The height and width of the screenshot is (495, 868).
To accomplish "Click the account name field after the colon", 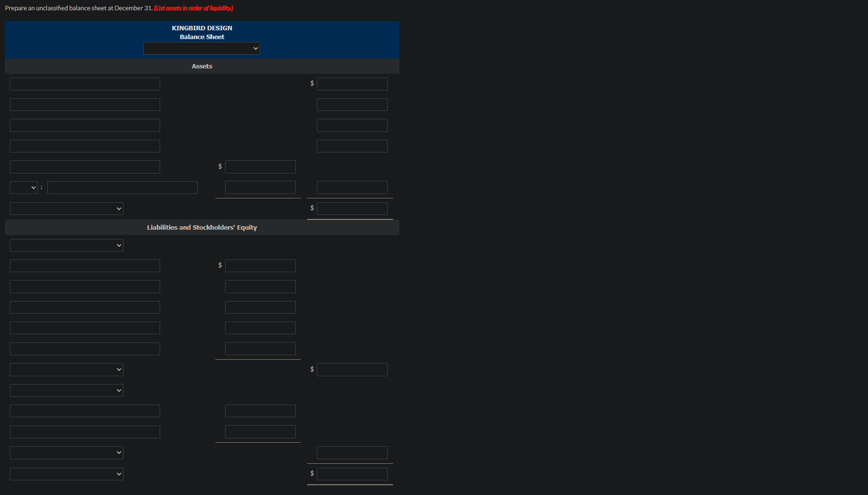I will click(x=123, y=188).
